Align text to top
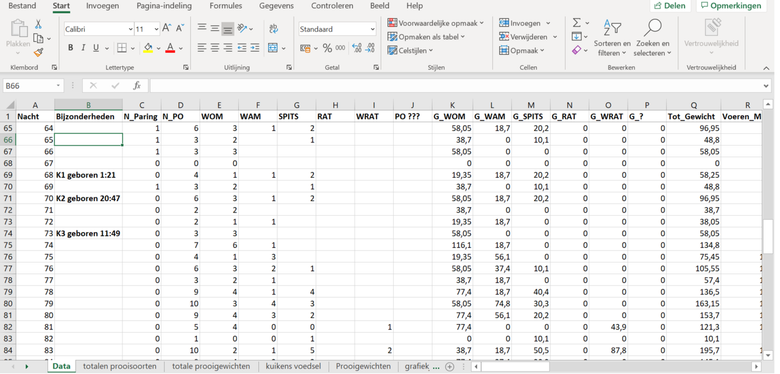The height and width of the screenshot is (374, 780). click(x=202, y=28)
